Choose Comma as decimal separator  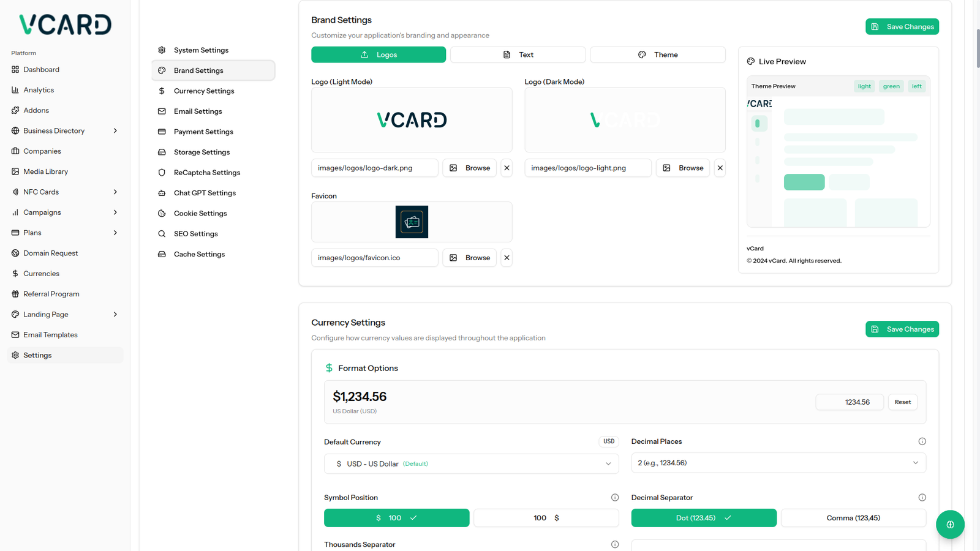pyautogui.click(x=853, y=518)
